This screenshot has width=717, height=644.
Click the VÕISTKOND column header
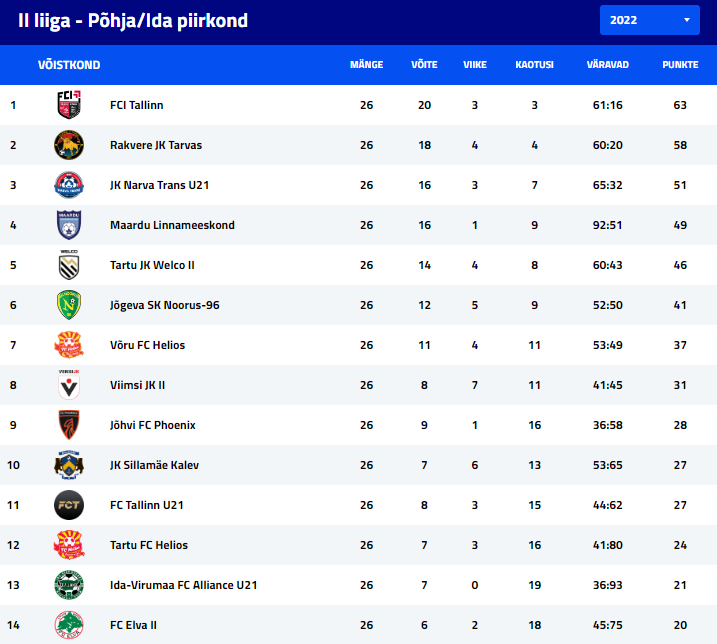69,65
